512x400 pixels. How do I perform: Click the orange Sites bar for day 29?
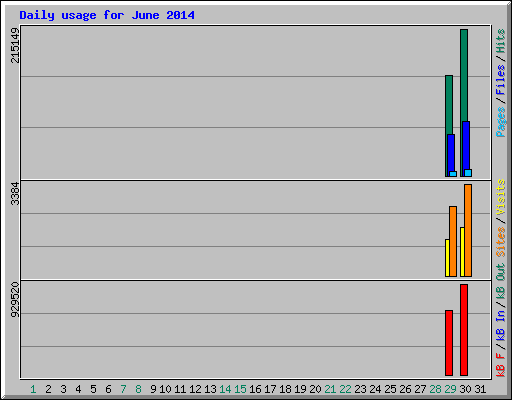pos(453,241)
